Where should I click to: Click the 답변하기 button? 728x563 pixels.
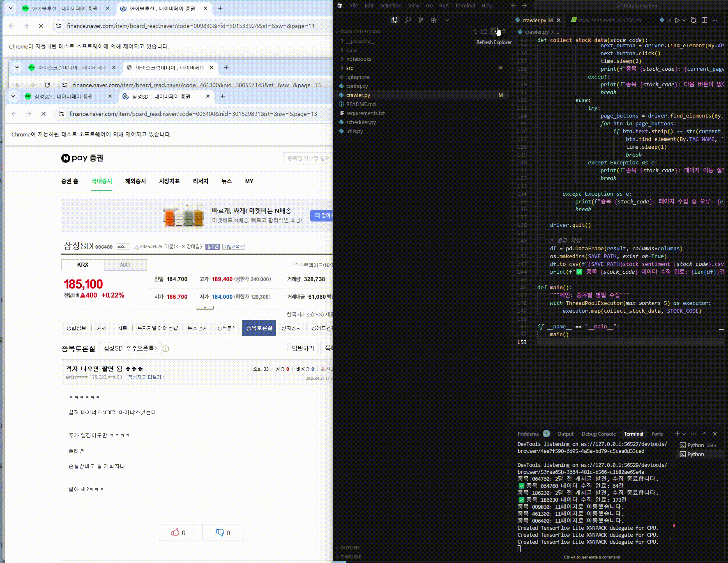pos(303,348)
